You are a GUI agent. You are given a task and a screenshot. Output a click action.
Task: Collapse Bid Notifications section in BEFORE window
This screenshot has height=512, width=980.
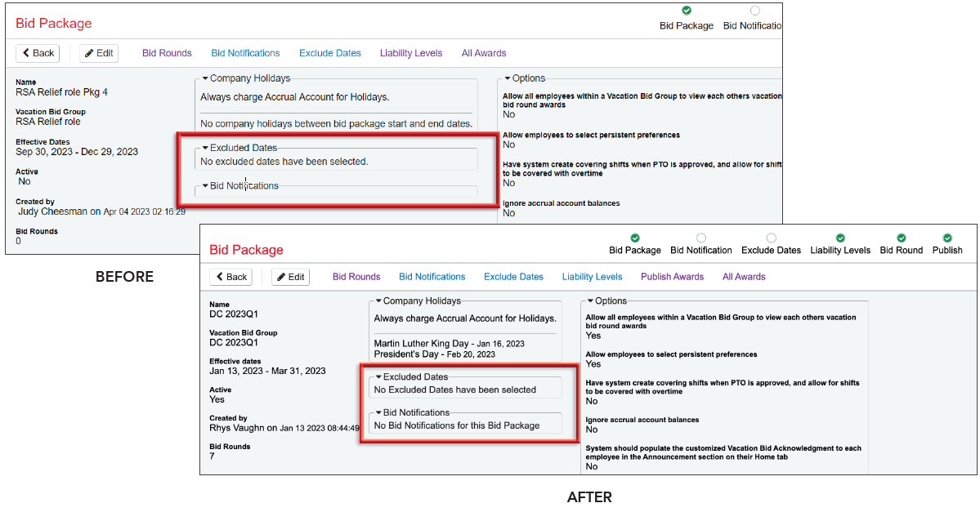click(205, 186)
